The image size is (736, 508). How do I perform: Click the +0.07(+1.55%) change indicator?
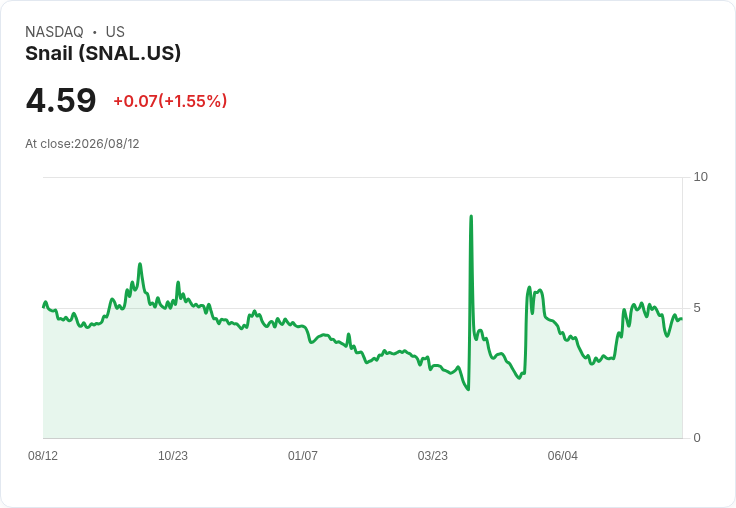point(170,101)
